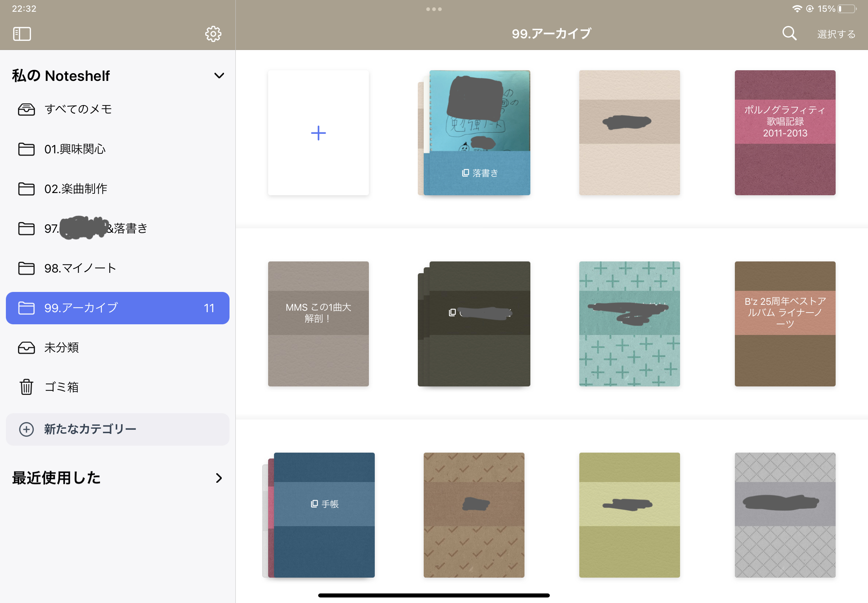
Task: Select the 01.興味関心 folder
Action: point(75,149)
